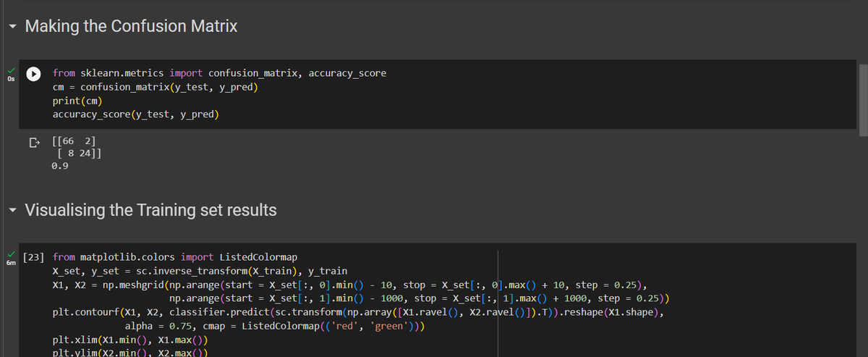Viewport: 868px width, 357px height.
Task: Click the 'accuracy_score(y_test, y_pred)' code line
Action: [x=136, y=114]
